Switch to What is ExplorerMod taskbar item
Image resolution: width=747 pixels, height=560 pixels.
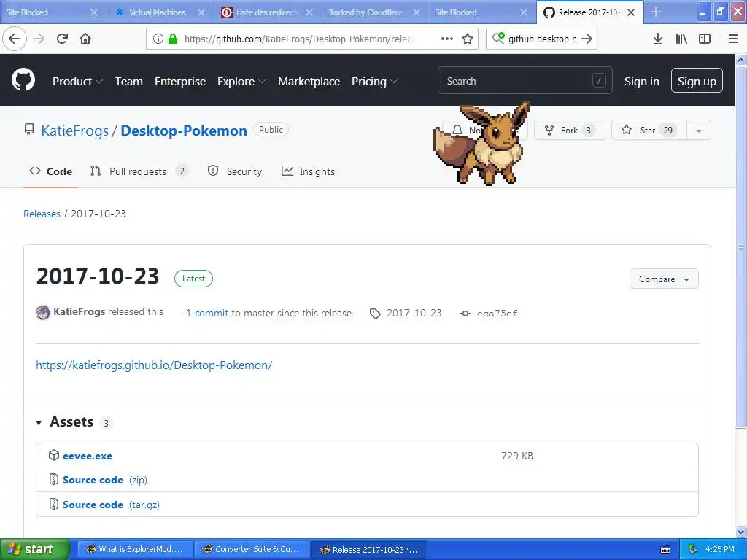[x=135, y=550]
